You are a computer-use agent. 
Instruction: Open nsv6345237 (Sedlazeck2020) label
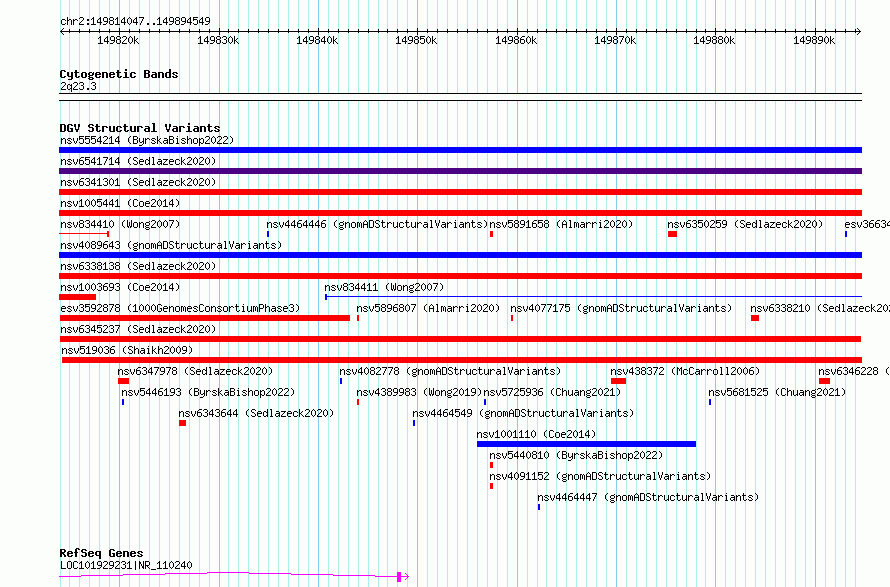point(138,329)
